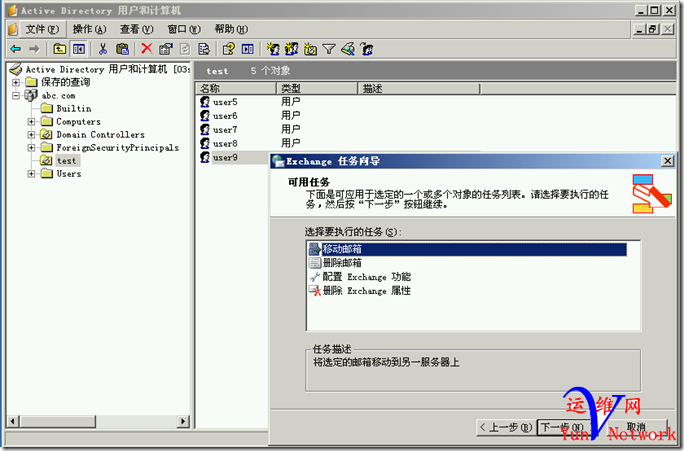Click the Filter funnel icon
684x451 pixels.
[329, 49]
